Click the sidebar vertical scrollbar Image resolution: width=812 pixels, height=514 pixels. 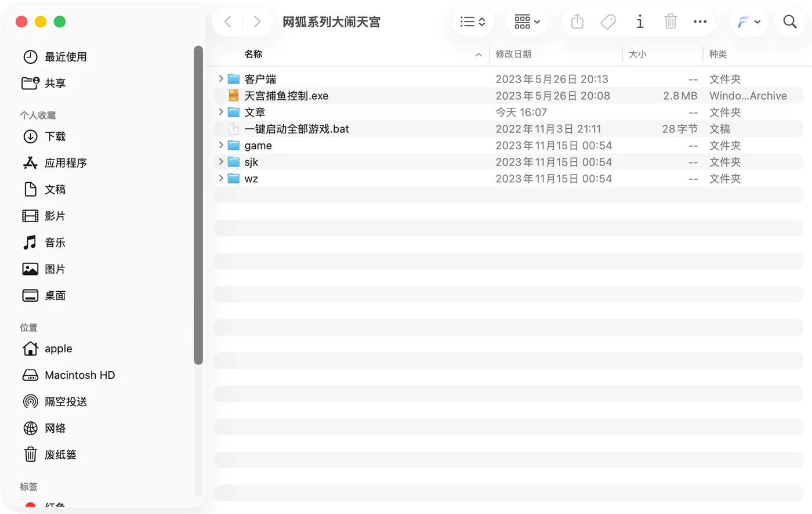pos(198,205)
